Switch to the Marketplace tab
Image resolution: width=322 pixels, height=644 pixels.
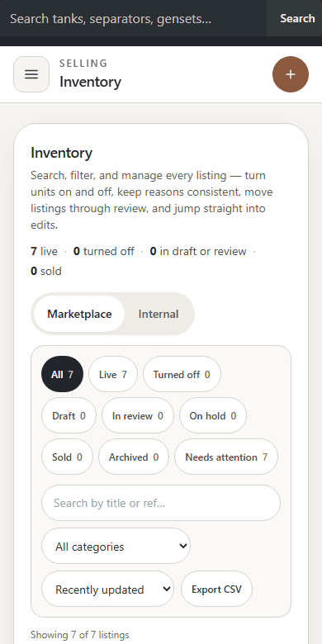(79, 315)
